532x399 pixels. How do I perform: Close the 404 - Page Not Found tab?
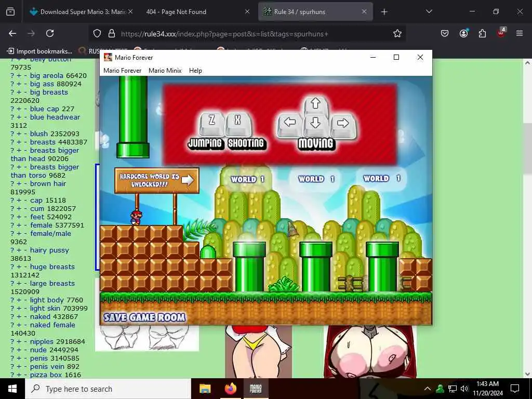coord(247,11)
